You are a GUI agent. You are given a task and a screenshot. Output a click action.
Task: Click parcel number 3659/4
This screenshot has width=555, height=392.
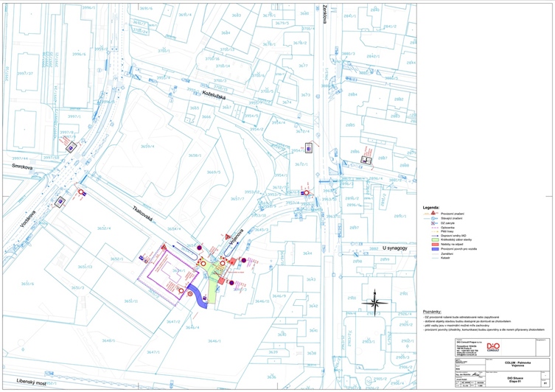click(x=147, y=147)
